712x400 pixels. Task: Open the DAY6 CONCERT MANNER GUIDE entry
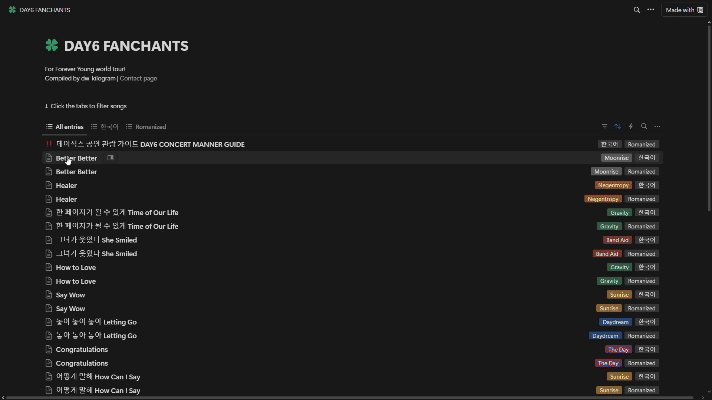(x=150, y=144)
